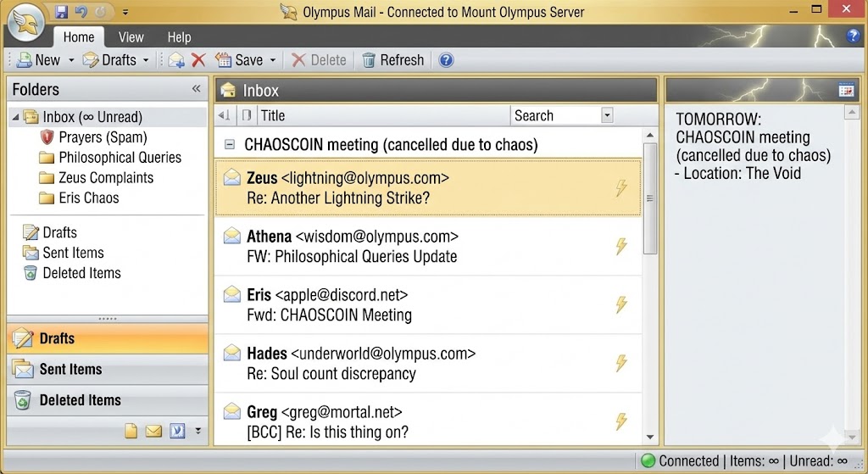Sort by the Title column header
Viewport: 868px width, 474px height.
tap(273, 115)
